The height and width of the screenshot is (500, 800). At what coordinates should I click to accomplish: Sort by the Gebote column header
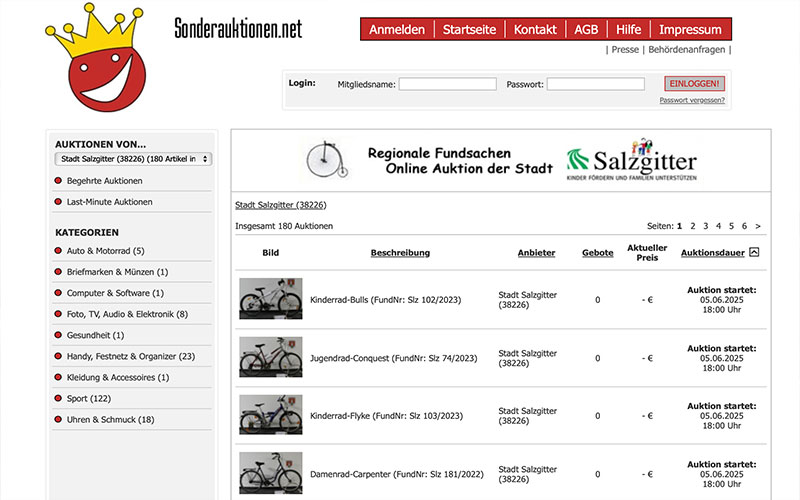tap(597, 253)
